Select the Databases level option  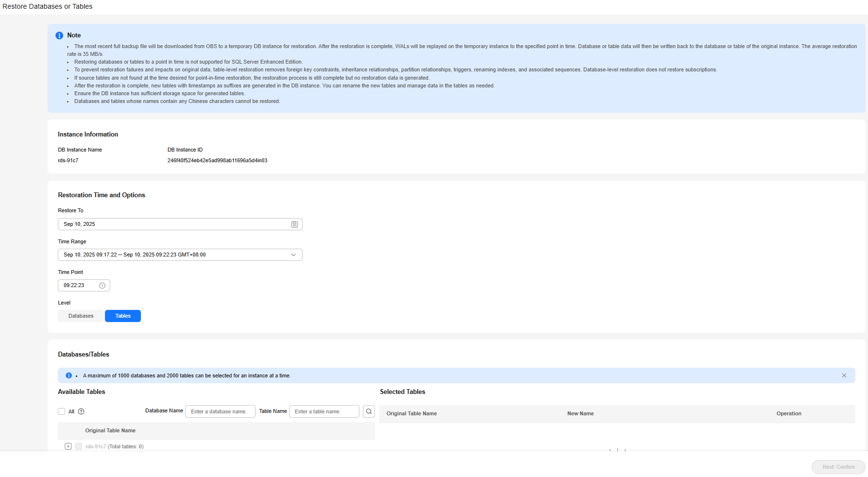[x=81, y=316]
